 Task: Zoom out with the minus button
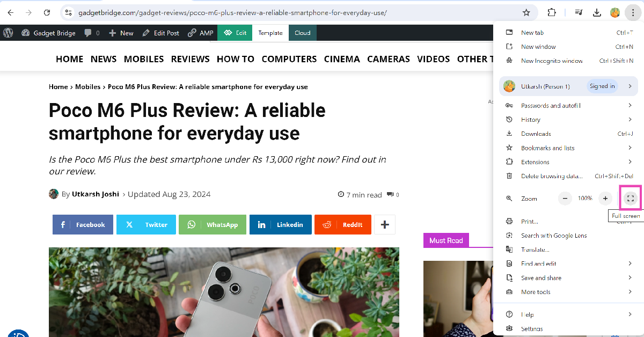[565, 199]
